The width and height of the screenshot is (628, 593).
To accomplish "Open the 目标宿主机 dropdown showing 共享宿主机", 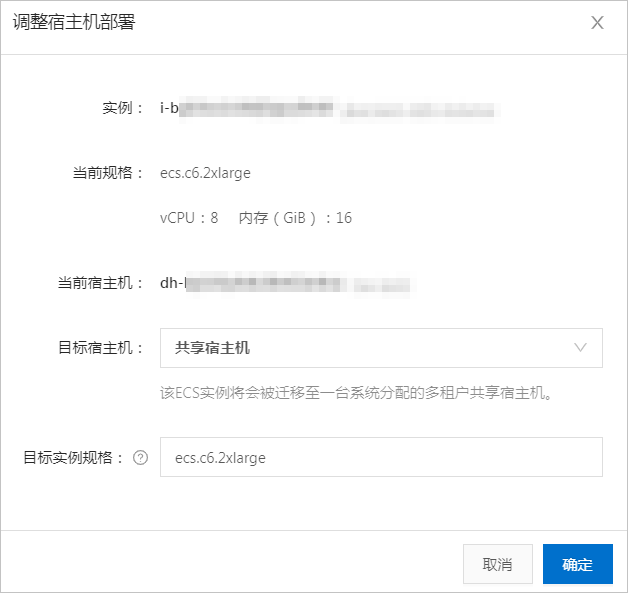I will pyautogui.click(x=381, y=348).
